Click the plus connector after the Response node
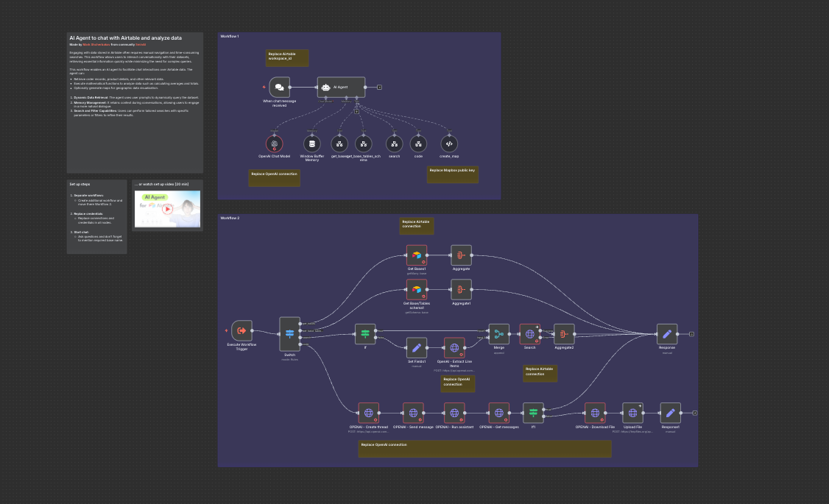 click(x=691, y=334)
